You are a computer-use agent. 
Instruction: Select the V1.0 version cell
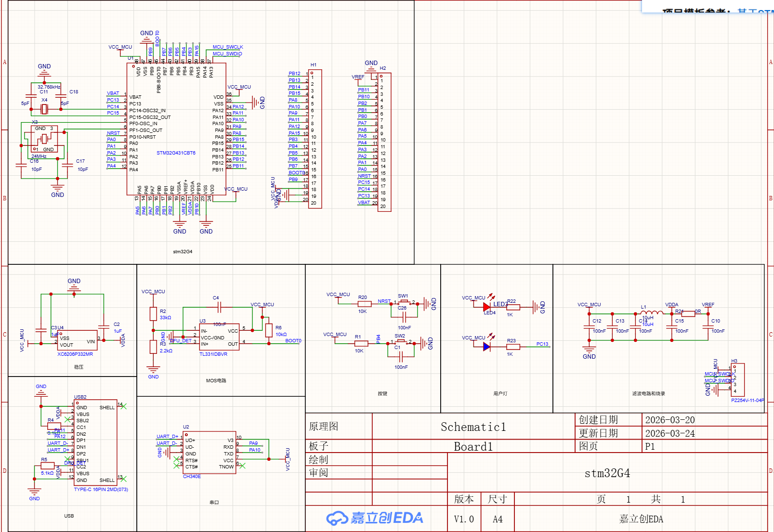click(x=464, y=519)
